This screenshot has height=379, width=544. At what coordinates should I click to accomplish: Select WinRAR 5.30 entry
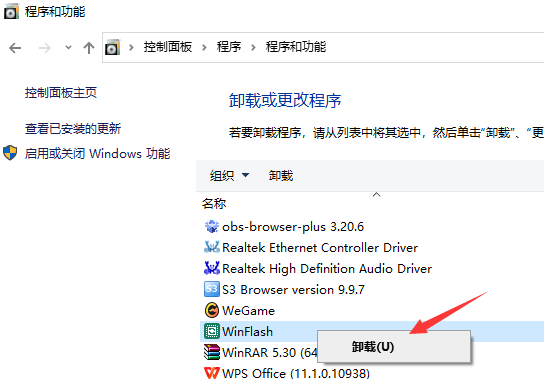pos(269,353)
